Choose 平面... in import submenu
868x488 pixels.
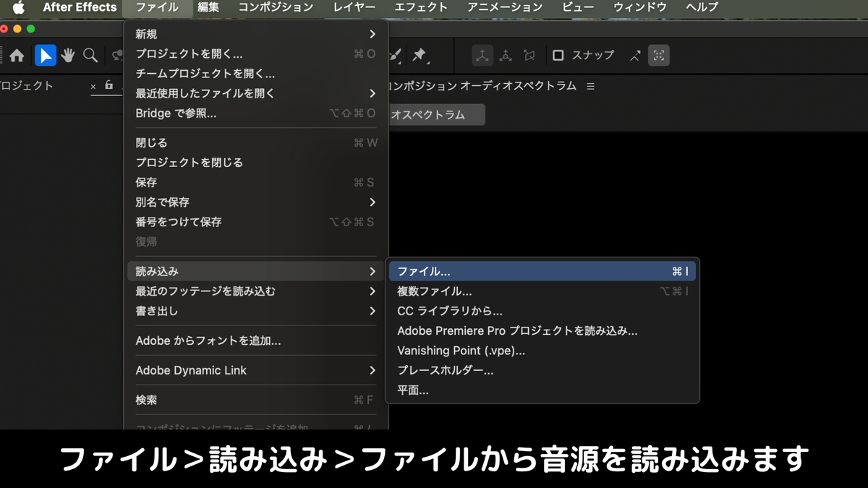[x=542, y=390]
